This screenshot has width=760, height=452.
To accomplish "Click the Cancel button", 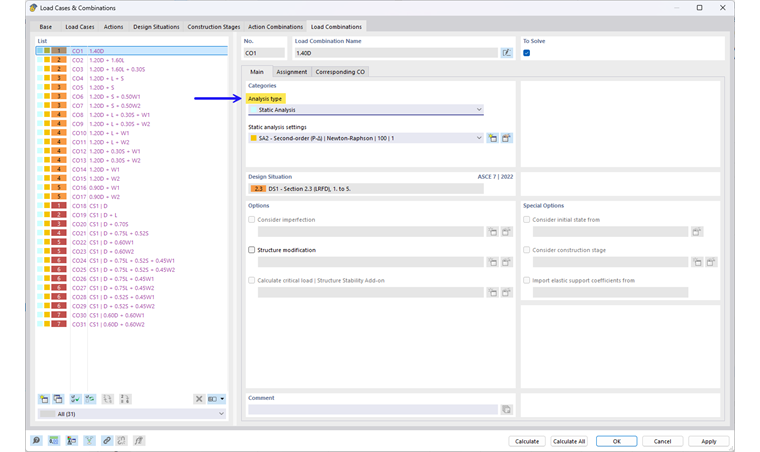I will pyautogui.click(x=663, y=441).
